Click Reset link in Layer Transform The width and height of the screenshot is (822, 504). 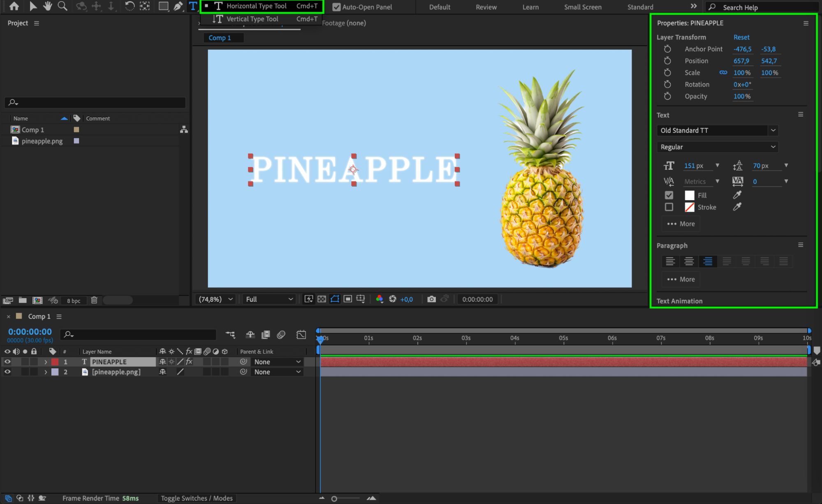click(741, 37)
